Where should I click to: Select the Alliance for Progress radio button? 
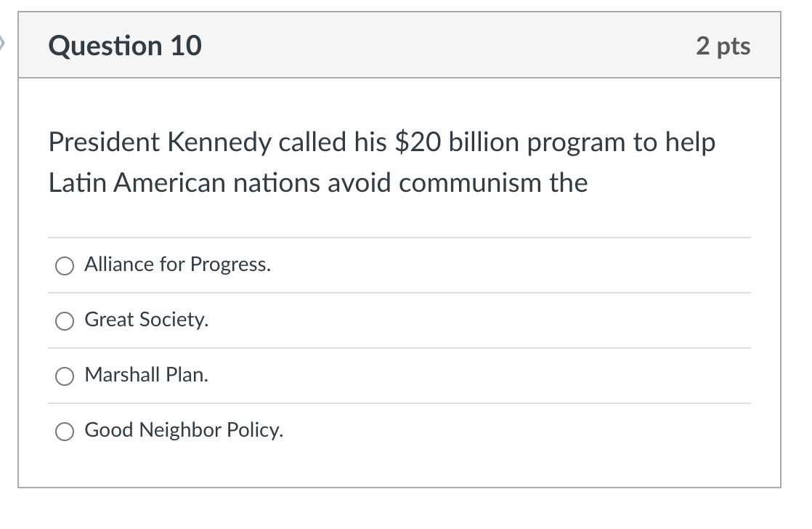[64, 266]
